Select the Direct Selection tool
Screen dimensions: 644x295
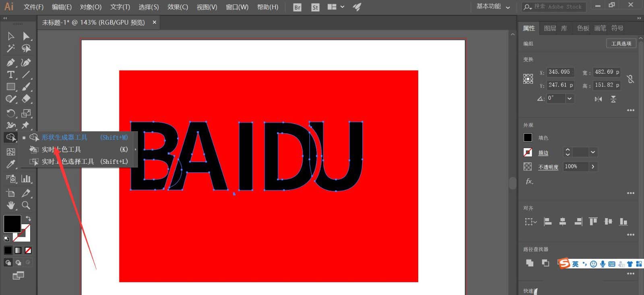26,36
